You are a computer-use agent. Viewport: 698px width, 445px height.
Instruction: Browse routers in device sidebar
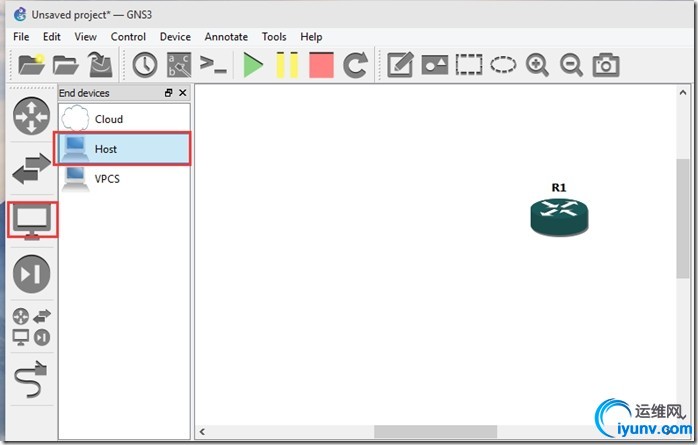31,116
